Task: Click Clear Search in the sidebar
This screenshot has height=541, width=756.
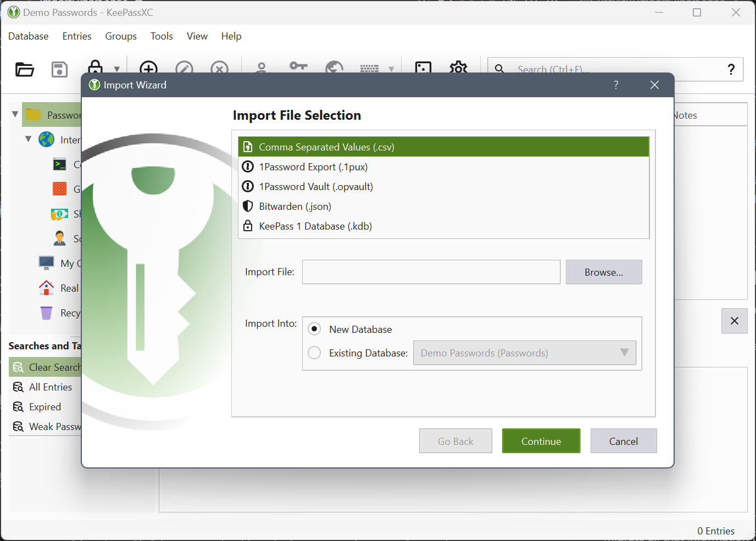Action: point(46,367)
